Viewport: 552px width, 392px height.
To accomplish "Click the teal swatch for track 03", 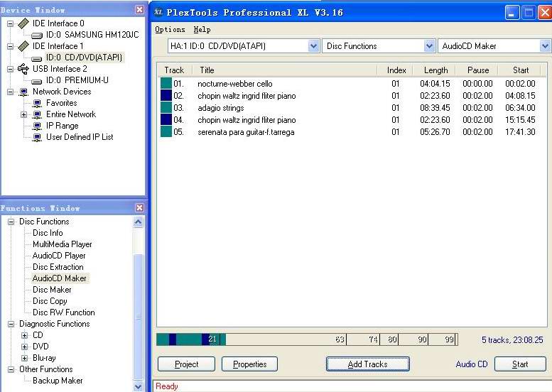I will [x=166, y=107].
